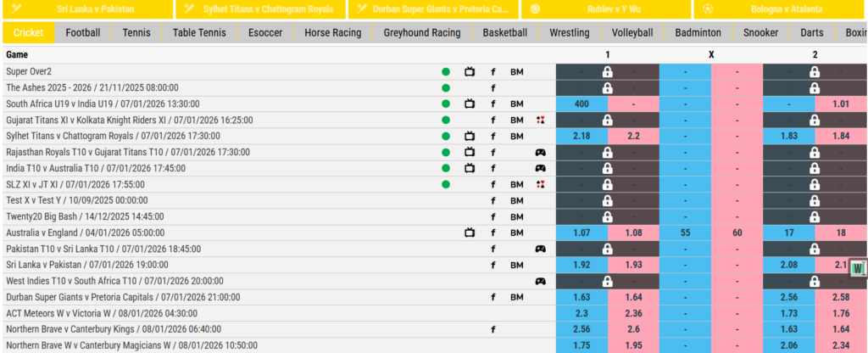Screen dimensions: 868x353
Task: Click BM icon for Australia v England
Action: (516, 233)
